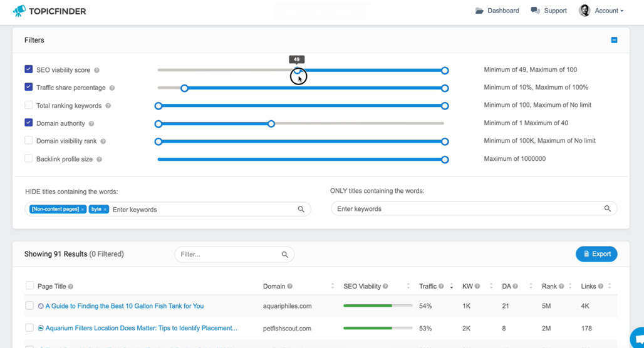Uncheck the SEO viability score checkbox
Screen dimensions: 644x348
coord(28,69)
